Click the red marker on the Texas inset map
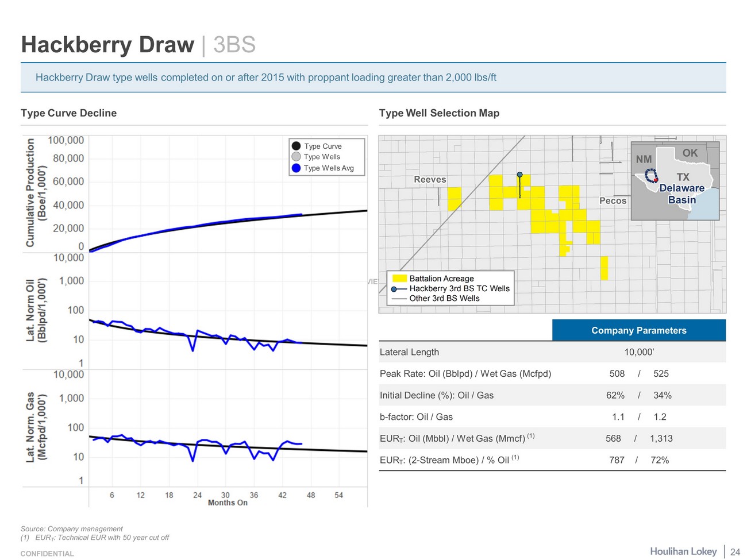Viewport: 747px width, 560px height. click(656, 180)
